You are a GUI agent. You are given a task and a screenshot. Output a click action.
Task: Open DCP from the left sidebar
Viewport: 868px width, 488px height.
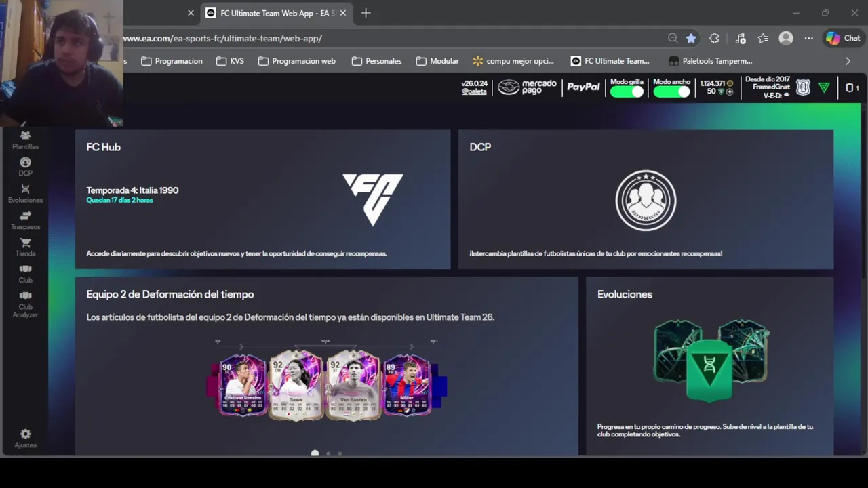(x=25, y=167)
